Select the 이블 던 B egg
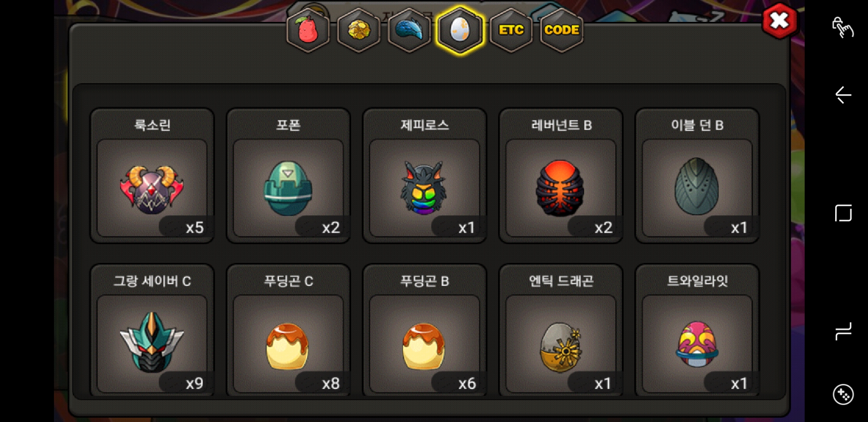 [x=697, y=176]
